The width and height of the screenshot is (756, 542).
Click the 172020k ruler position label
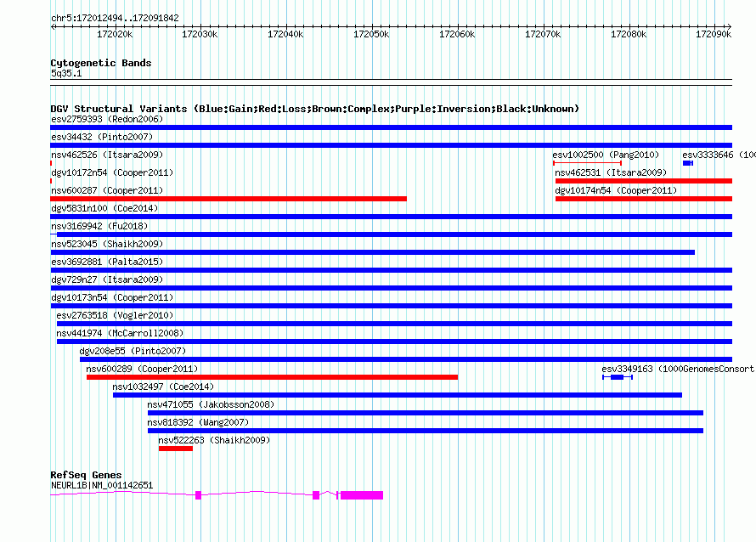115,34
